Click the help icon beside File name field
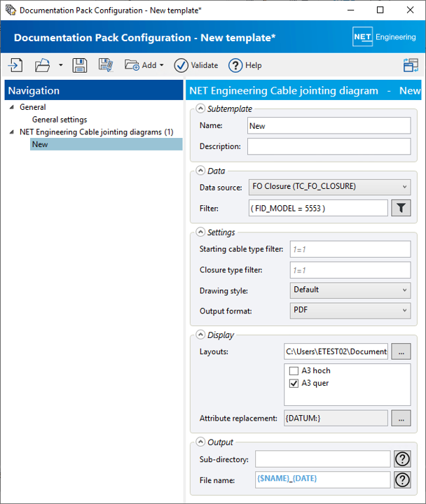Viewport: 426px width, 504px height. [403, 479]
